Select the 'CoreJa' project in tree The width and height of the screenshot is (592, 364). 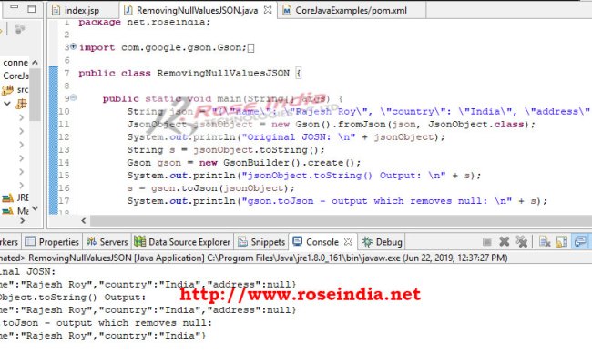click(15, 76)
